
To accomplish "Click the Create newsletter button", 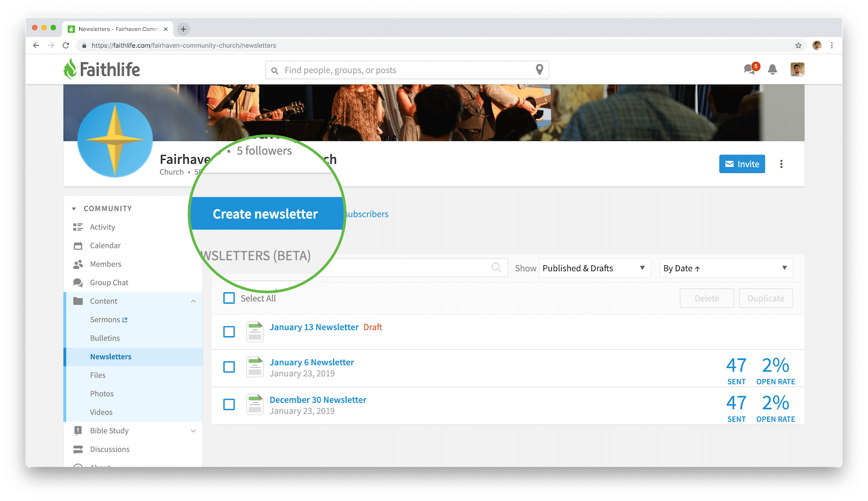I will pyautogui.click(x=266, y=214).
